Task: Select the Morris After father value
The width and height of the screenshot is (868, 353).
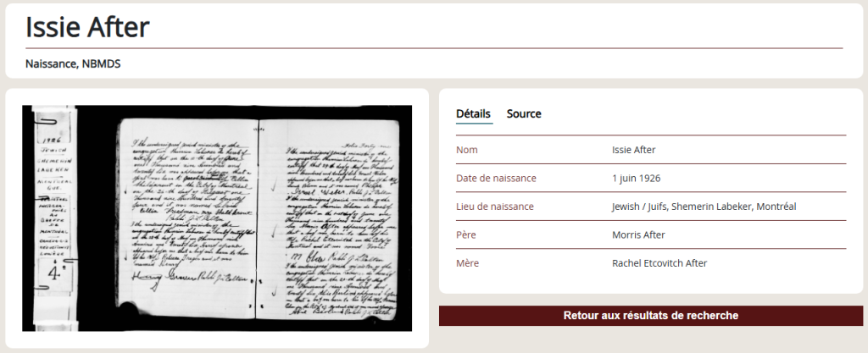Action: tap(638, 234)
